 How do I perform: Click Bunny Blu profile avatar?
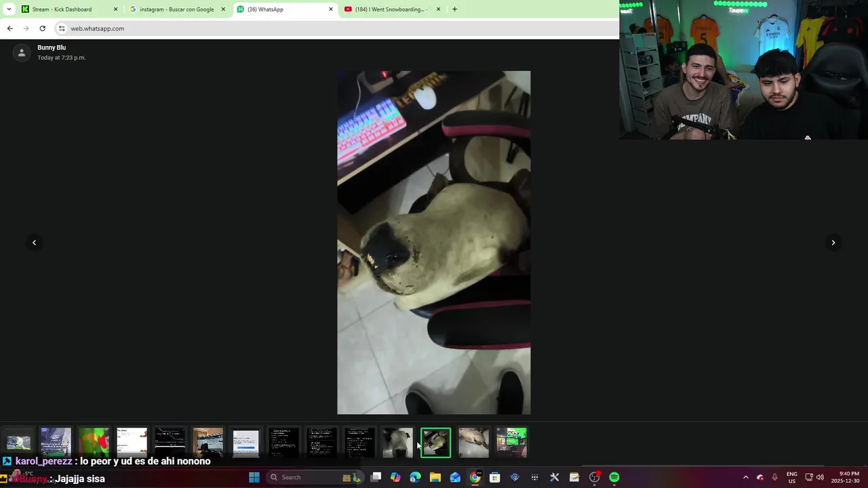22,53
